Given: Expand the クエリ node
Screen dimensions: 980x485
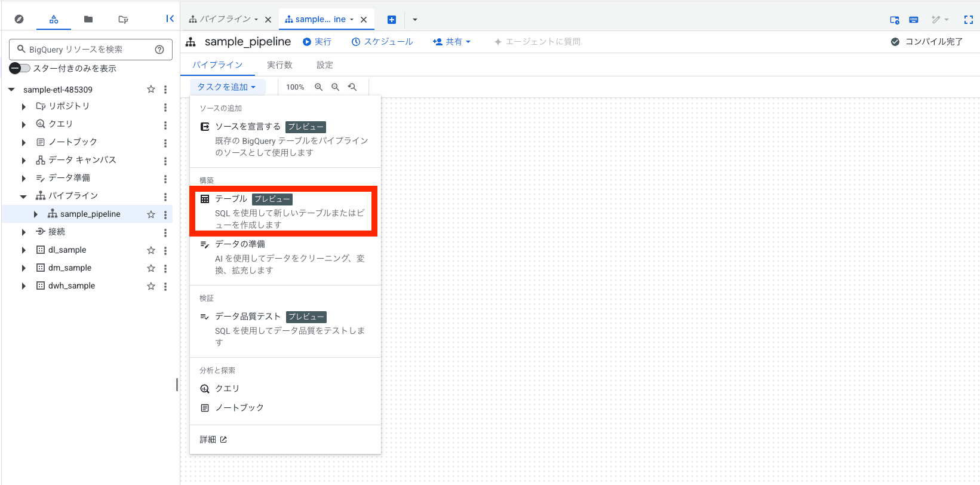Looking at the screenshot, I should tap(23, 125).
